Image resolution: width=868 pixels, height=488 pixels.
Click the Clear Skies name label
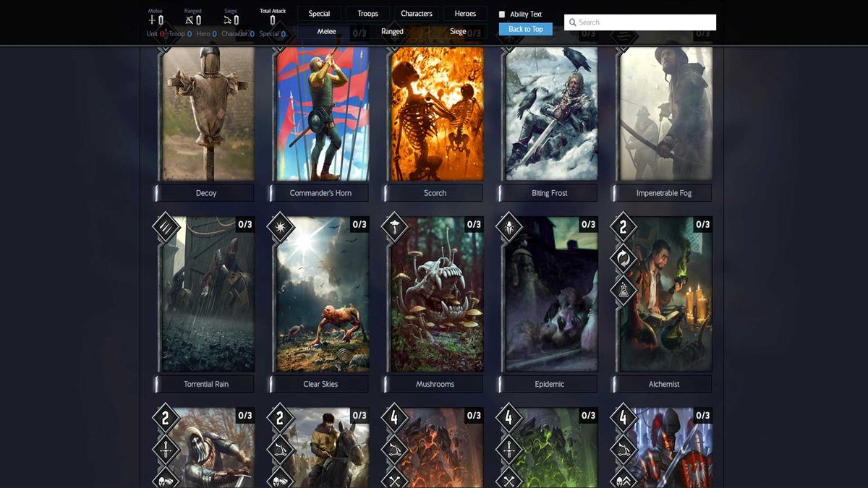[320, 384]
